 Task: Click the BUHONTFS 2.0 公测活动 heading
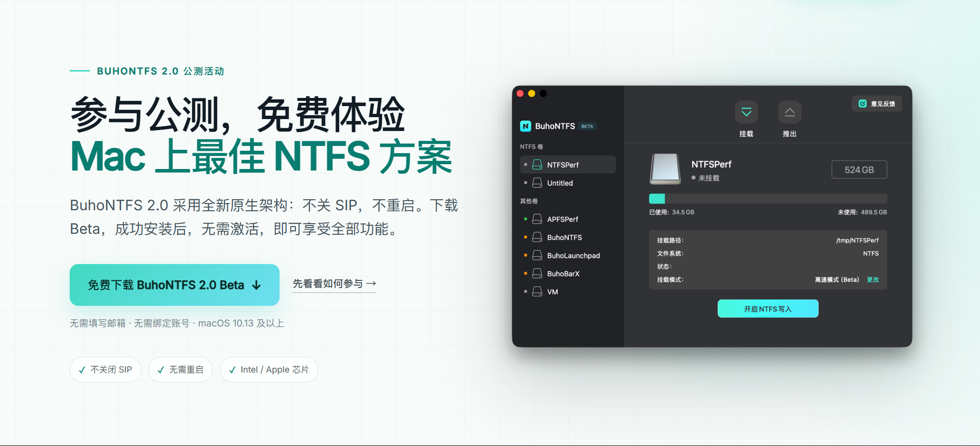[160, 71]
